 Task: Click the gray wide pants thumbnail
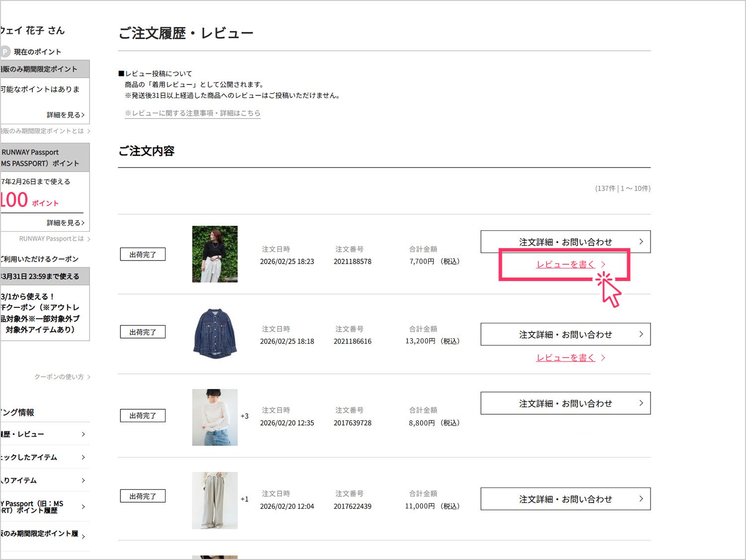[x=215, y=500]
